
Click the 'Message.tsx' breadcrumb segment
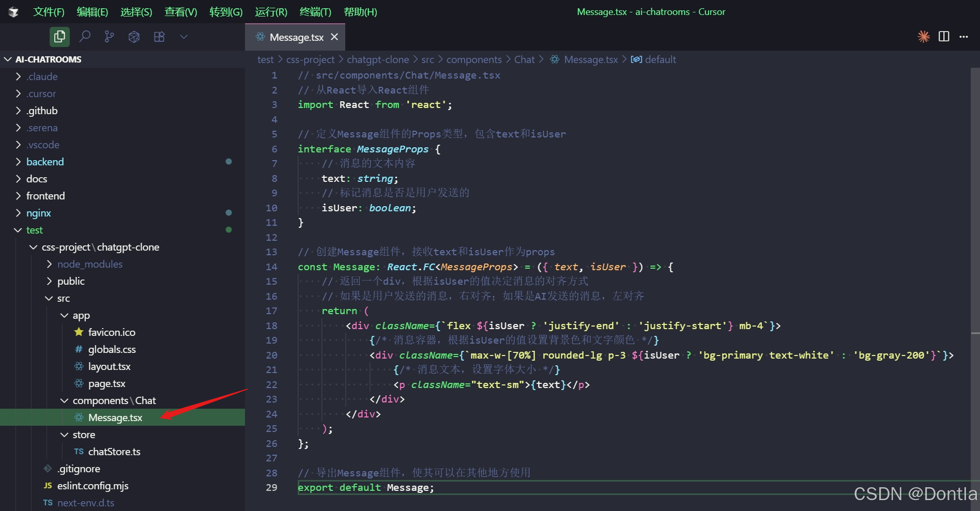coord(591,59)
